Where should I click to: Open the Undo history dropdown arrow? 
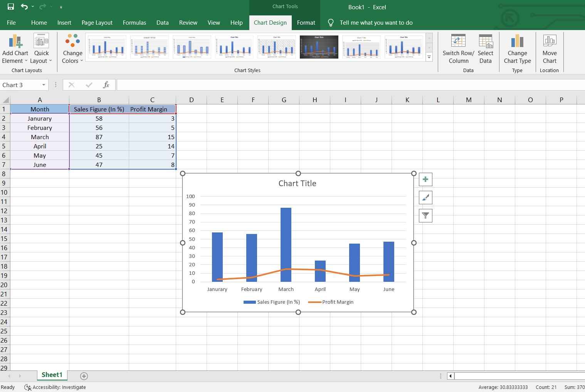click(33, 7)
